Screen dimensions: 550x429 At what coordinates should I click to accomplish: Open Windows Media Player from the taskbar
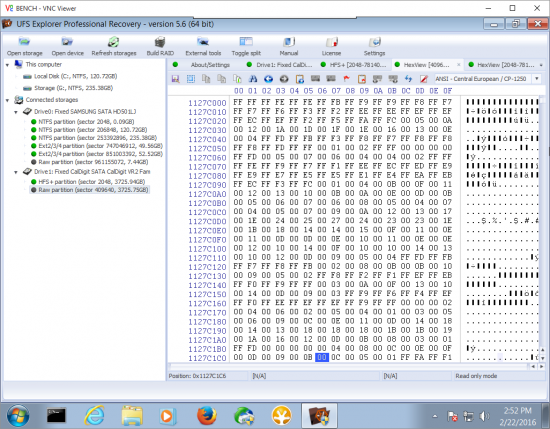coord(167,416)
